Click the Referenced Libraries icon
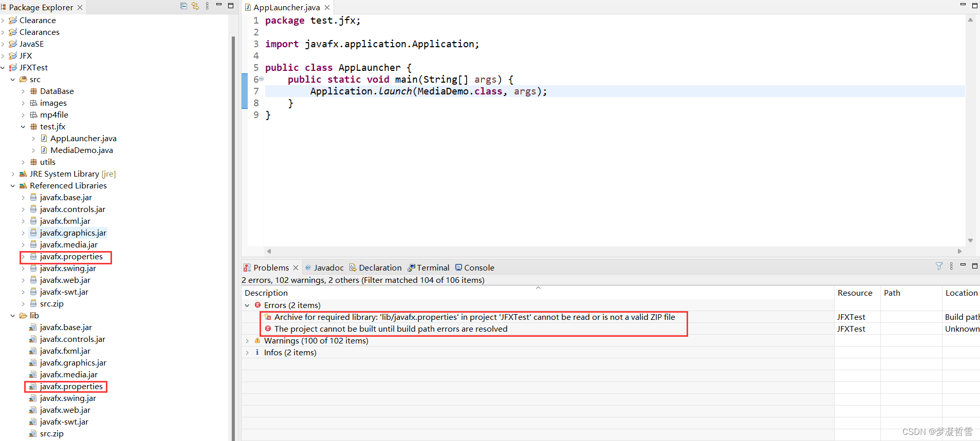 tap(23, 185)
